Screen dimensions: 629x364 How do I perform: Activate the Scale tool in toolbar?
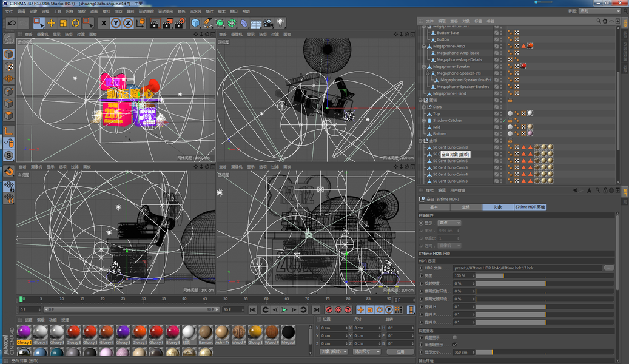63,23
